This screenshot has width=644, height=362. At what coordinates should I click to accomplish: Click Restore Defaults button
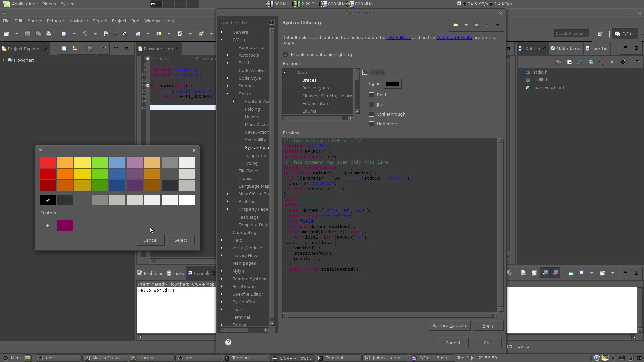[x=449, y=325]
